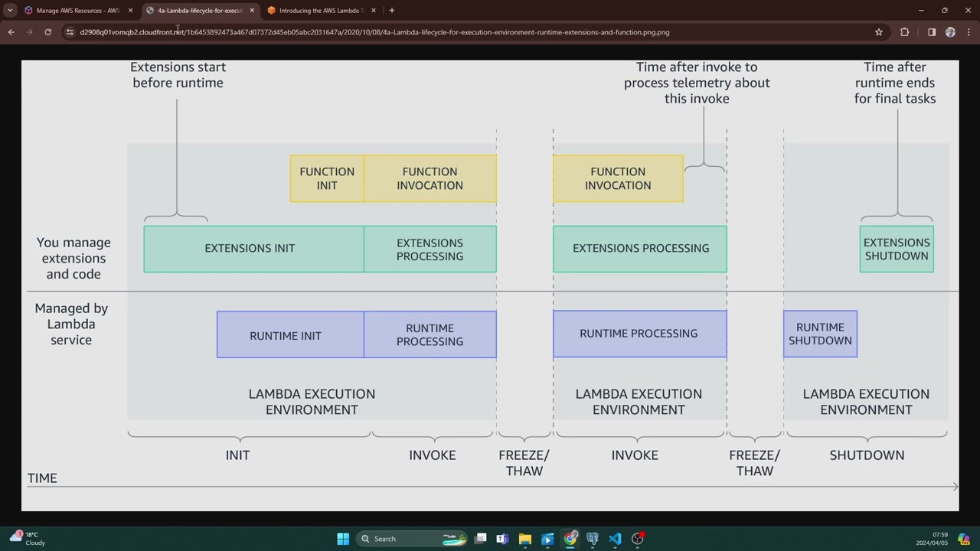Reload the current page
This screenshot has width=980, height=551.
pos(47,32)
